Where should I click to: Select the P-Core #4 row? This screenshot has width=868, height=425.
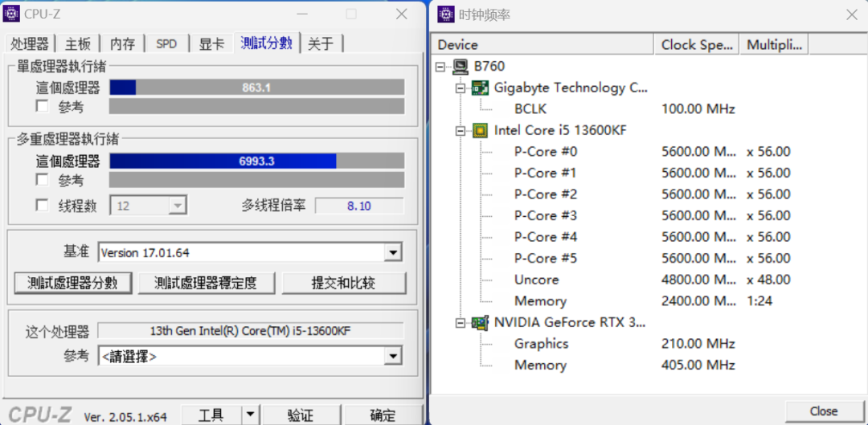point(545,237)
